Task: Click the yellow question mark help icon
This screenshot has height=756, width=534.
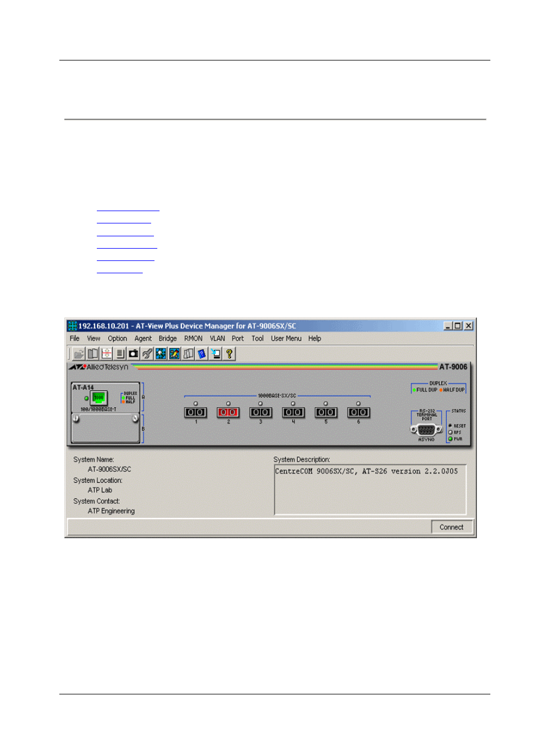Action: point(229,353)
